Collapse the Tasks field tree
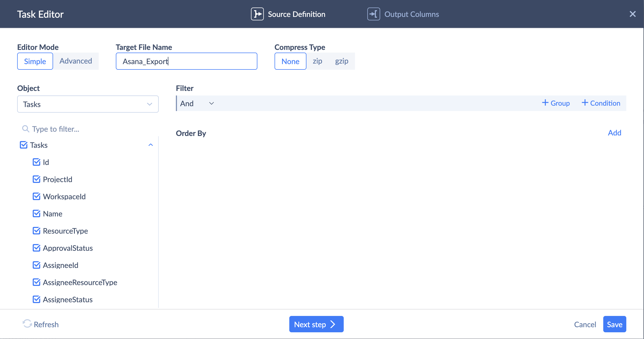Screen dimensions: 644x339 151,145
